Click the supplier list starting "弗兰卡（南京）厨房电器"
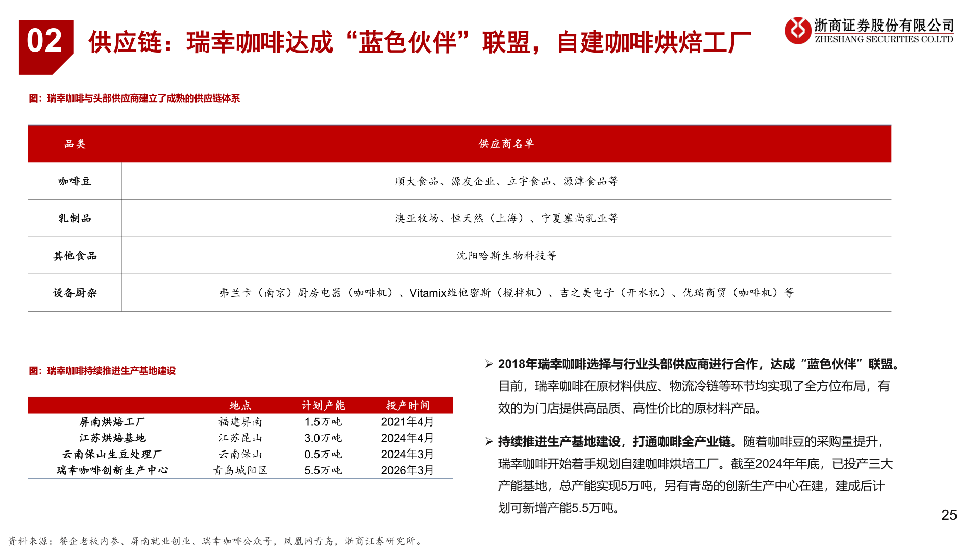This screenshot has height=551, width=980. pyautogui.click(x=506, y=293)
